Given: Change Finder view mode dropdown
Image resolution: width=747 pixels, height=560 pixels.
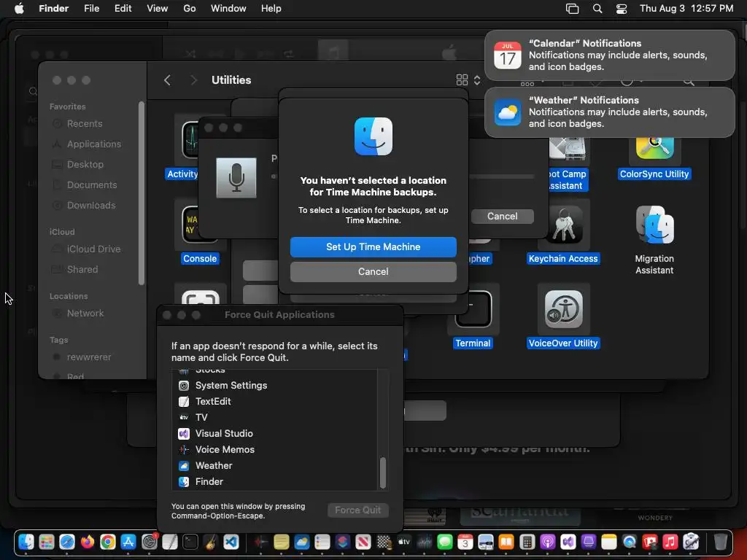Looking at the screenshot, I should click(469, 80).
